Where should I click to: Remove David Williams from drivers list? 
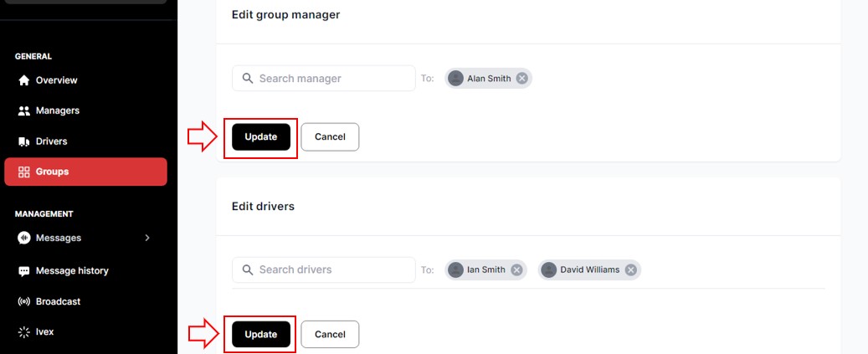point(631,269)
